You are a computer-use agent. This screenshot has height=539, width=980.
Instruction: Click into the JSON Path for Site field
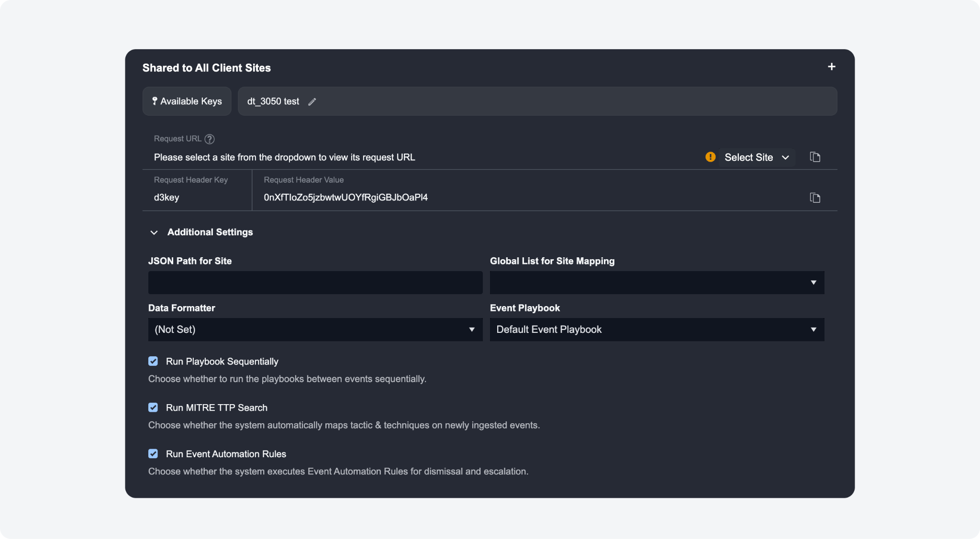[x=315, y=283]
